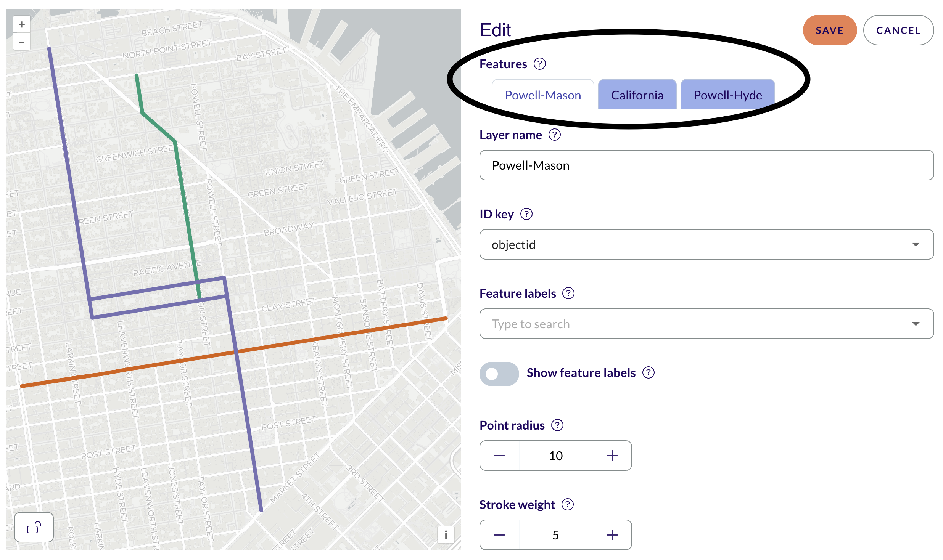Image resolution: width=943 pixels, height=560 pixels.
Task: Open help icon next to Feature labels
Action: (x=568, y=294)
